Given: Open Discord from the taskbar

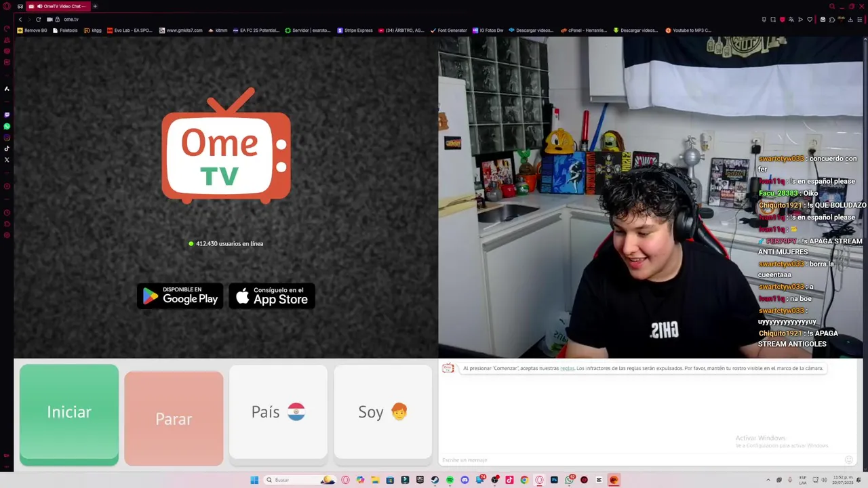Looking at the screenshot, I should pyautogui.click(x=465, y=480).
